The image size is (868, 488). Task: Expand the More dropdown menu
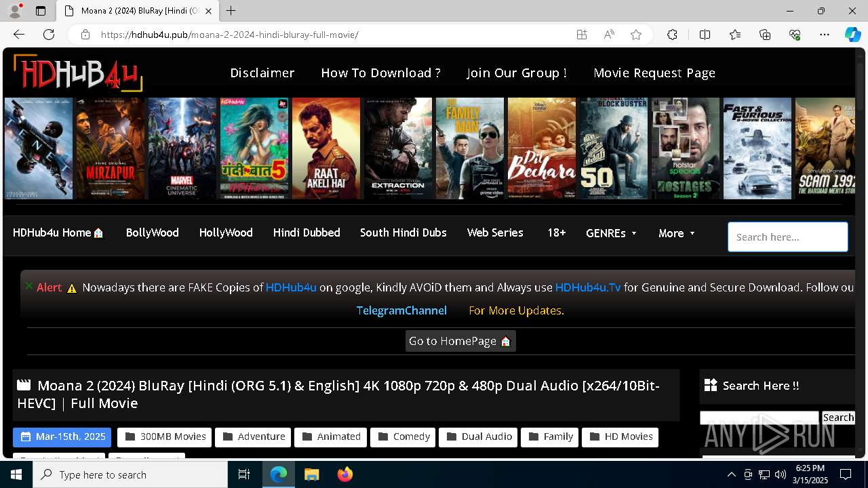point(677,233)
